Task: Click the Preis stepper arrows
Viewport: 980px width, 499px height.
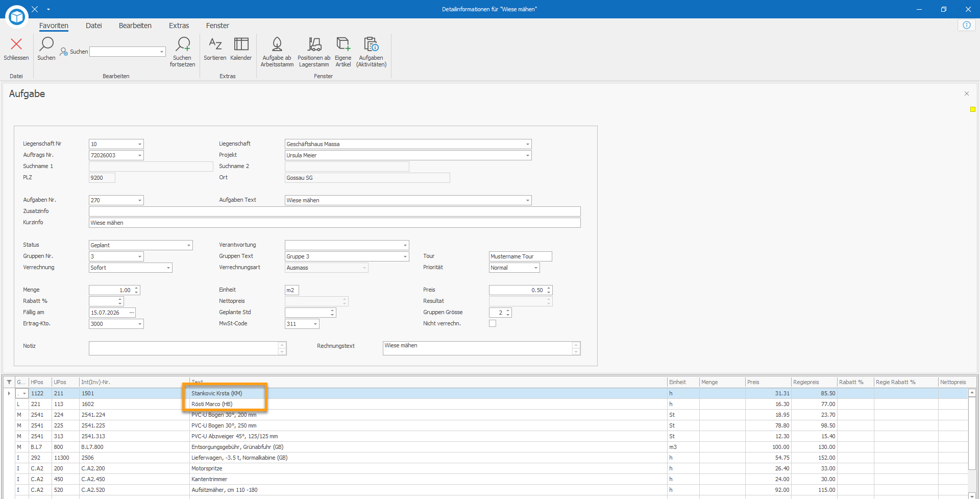Action: click(549, 290)
